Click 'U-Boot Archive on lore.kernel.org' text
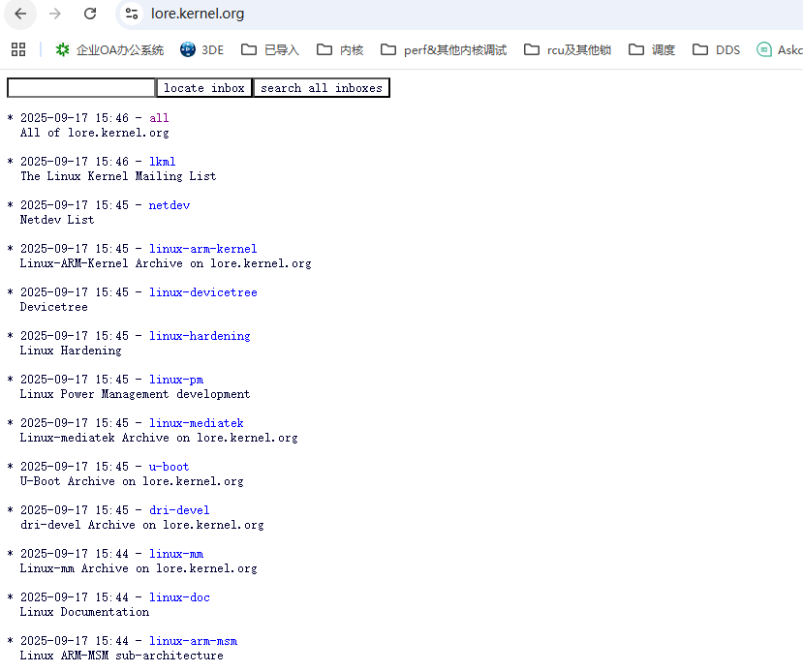The image size is (803, 672). click(x=132, y=480)
